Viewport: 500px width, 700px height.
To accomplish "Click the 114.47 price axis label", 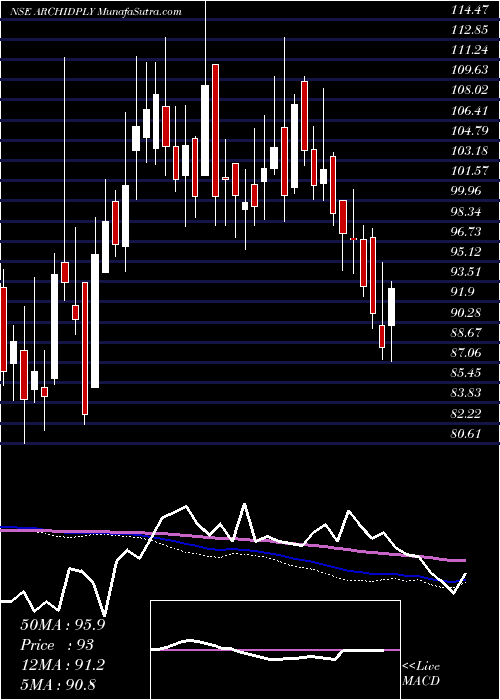I will tap(468, 10).
